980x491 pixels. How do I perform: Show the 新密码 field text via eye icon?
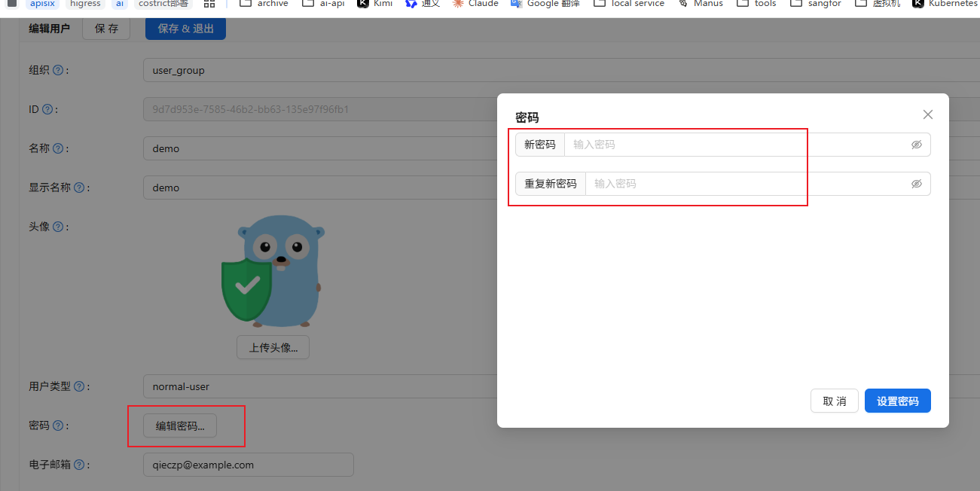tap(916, 145)
